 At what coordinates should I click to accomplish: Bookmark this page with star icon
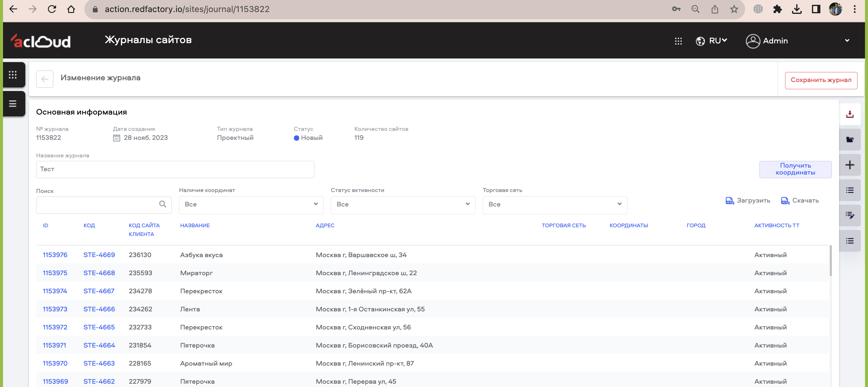pyautogui.click(x=734, y=9)
